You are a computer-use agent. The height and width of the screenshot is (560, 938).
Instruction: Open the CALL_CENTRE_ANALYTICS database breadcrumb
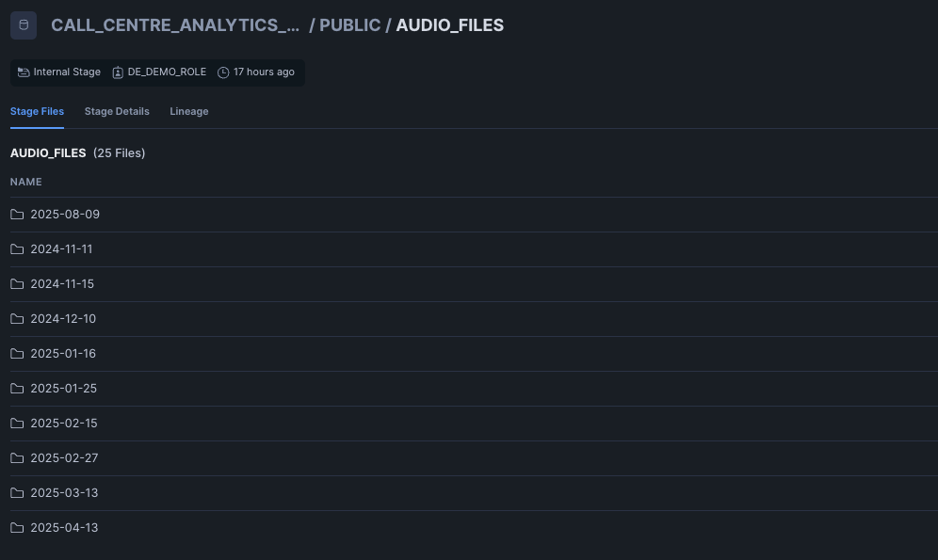point(174,25)
